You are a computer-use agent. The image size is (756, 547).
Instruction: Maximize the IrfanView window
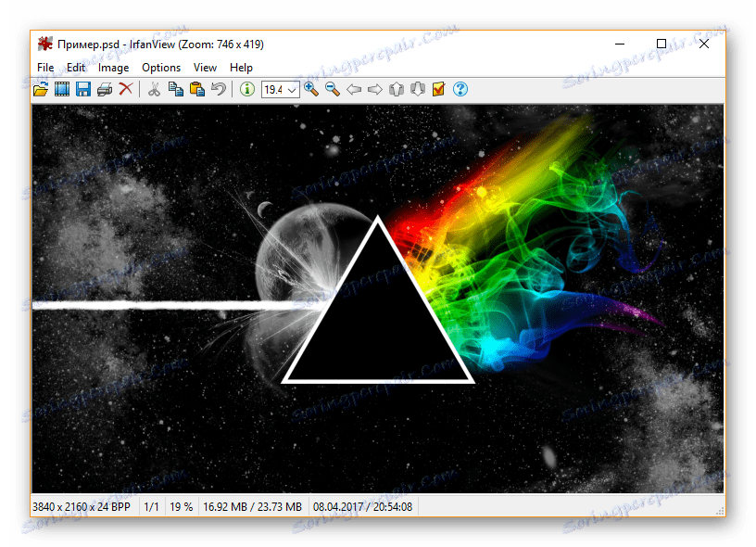click(661, 44)
